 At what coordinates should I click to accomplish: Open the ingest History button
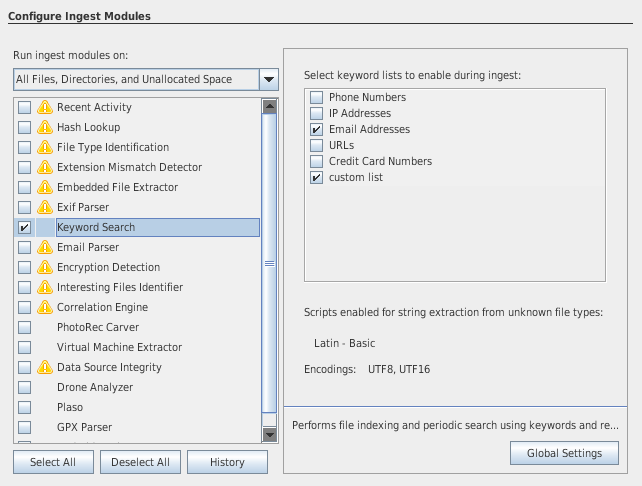pos(228,462)
